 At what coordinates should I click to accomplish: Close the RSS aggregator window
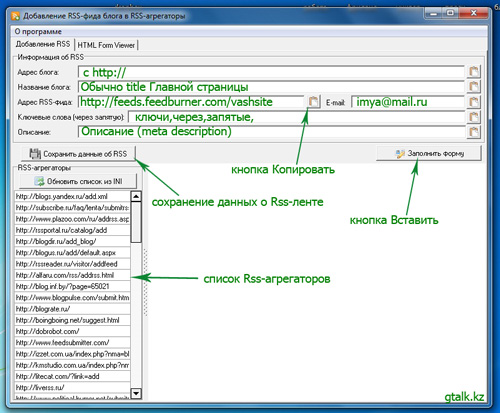click(473, 13)
